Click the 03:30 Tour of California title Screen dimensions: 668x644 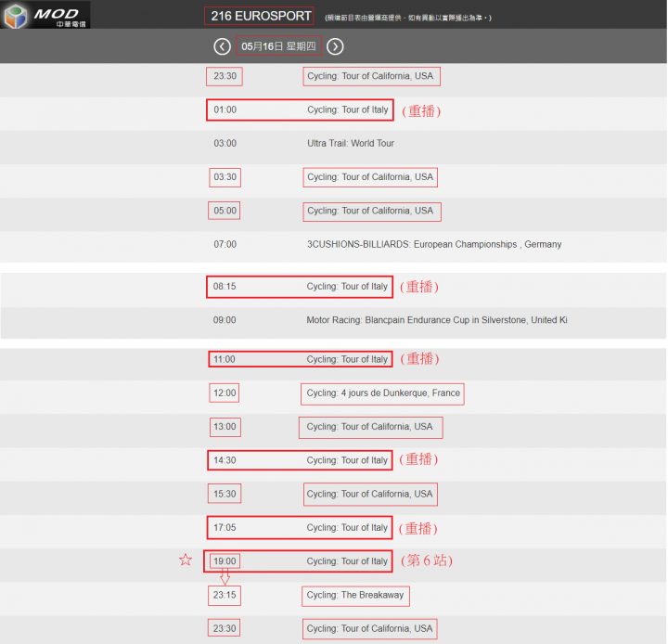(x=370, y=177)
